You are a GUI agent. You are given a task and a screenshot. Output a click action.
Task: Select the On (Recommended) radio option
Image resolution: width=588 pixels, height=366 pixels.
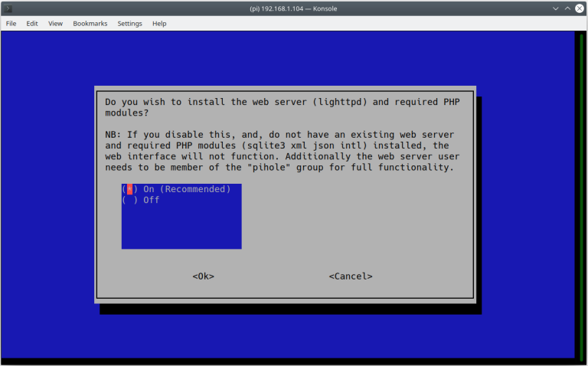tap(176, 189)
